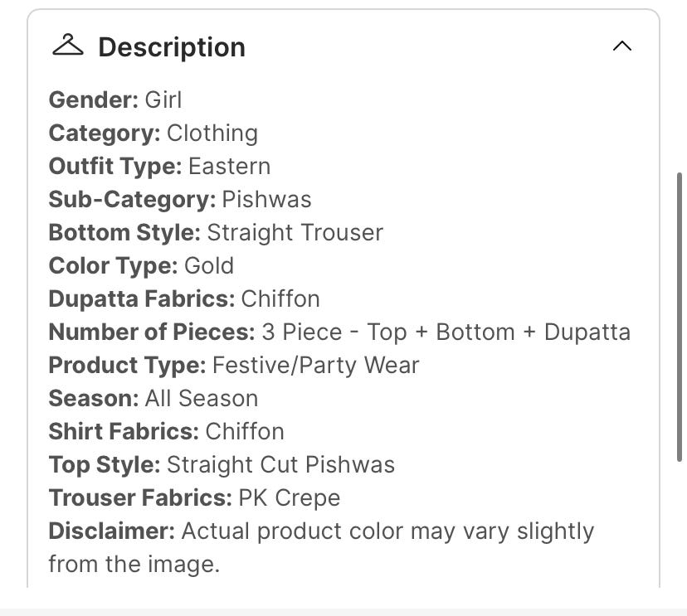The height and width of the screenshot is (616, 687).
Task: Click the '3 Piece - Top + Bottom + Dupatta' text
Action: (x=446, y=332)
